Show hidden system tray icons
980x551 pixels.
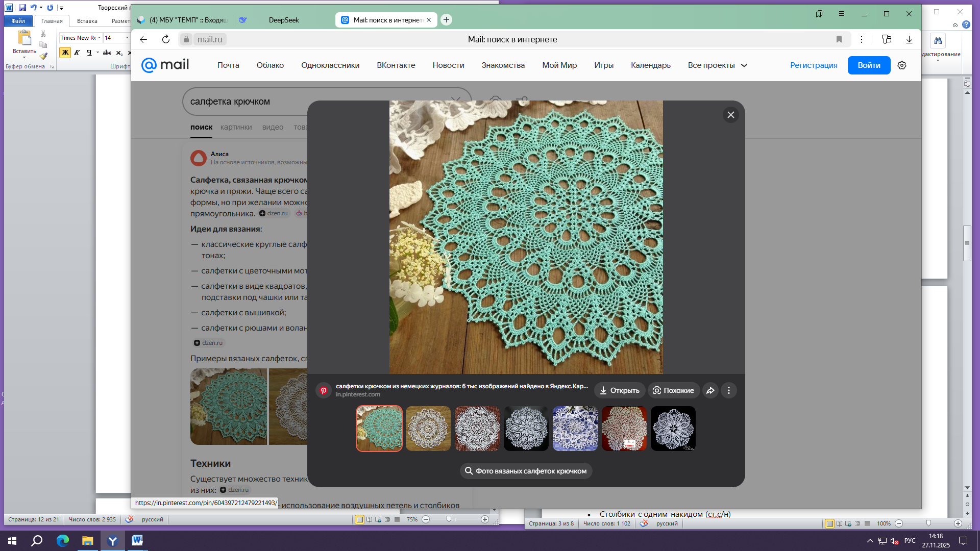(870, 541)
